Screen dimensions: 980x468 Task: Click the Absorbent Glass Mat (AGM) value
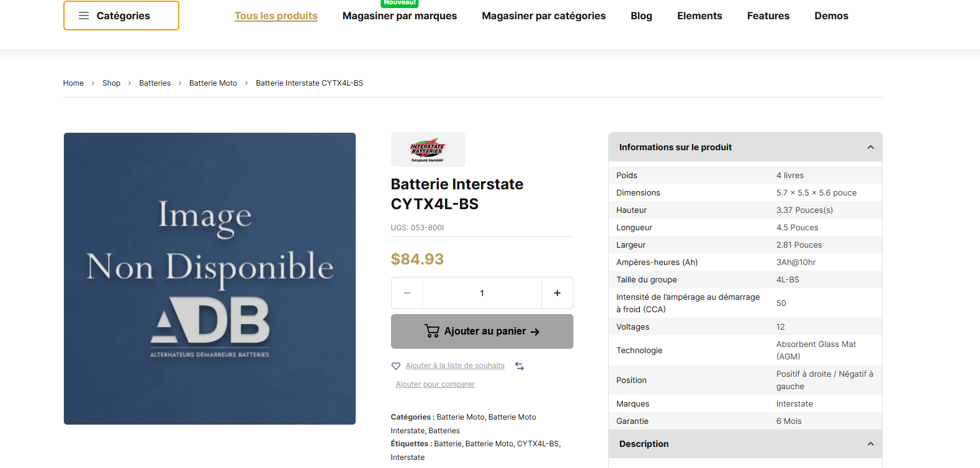coord(816,351)
